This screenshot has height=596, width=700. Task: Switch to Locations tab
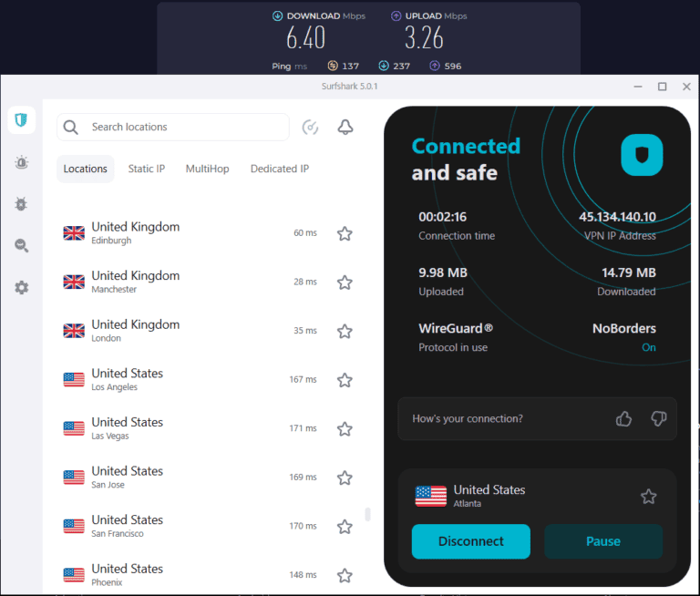86,169
